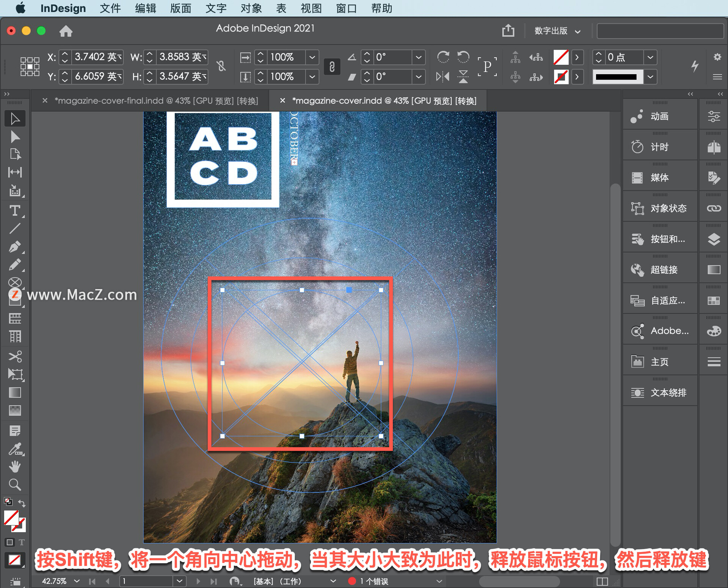The width and height of the screenshot is (728, 588).
Task: Open the 媒体 panel
Action: pos(660,178)
